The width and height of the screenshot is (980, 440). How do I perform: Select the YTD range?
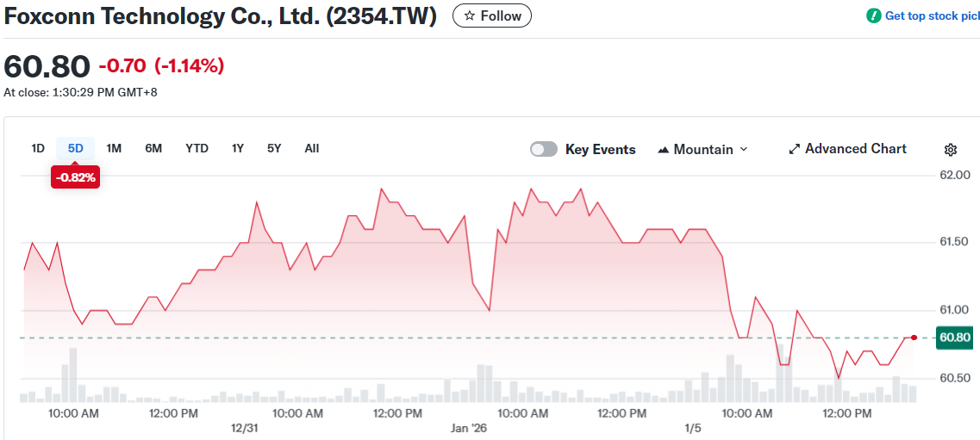[197, 148]
